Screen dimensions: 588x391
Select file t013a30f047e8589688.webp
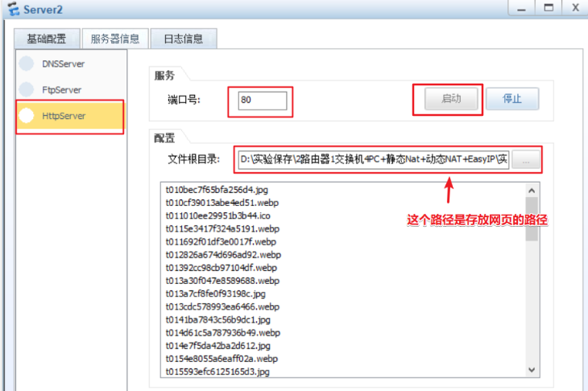pyautogui.click(x=222, y=281)
